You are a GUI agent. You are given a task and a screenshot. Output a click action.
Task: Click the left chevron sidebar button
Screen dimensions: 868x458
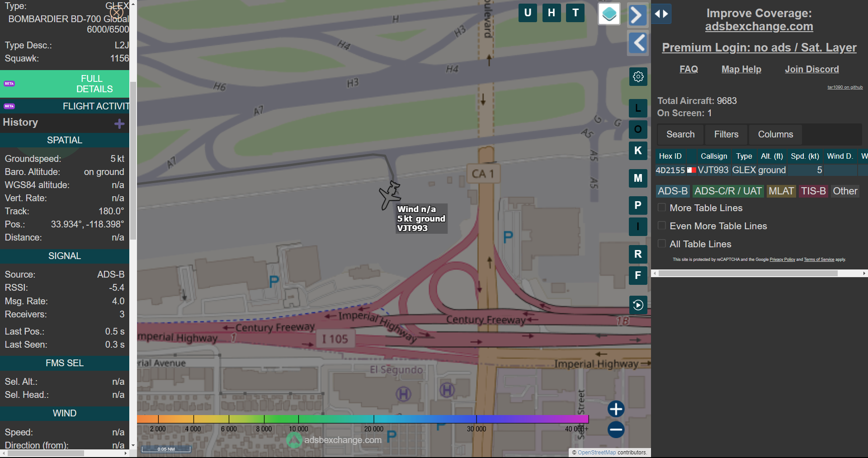[637, 43]
